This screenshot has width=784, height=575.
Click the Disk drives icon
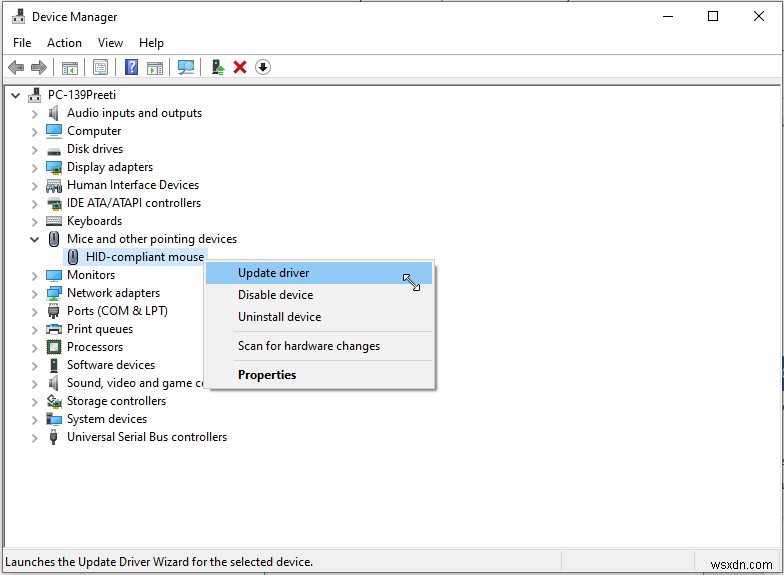coord(54,150)
